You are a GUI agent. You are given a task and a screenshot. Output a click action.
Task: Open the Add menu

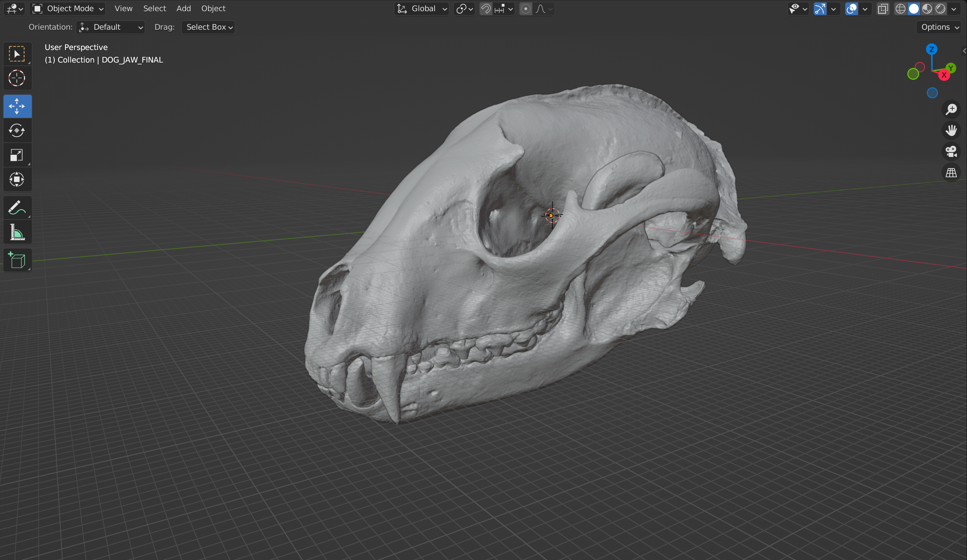pyautogui.click(x=184, y=8)
